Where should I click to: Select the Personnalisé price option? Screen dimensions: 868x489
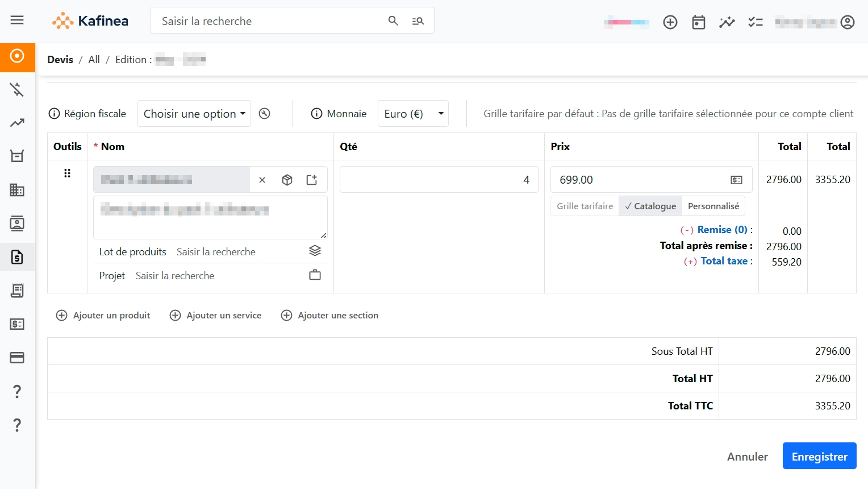tap(713, 206)
